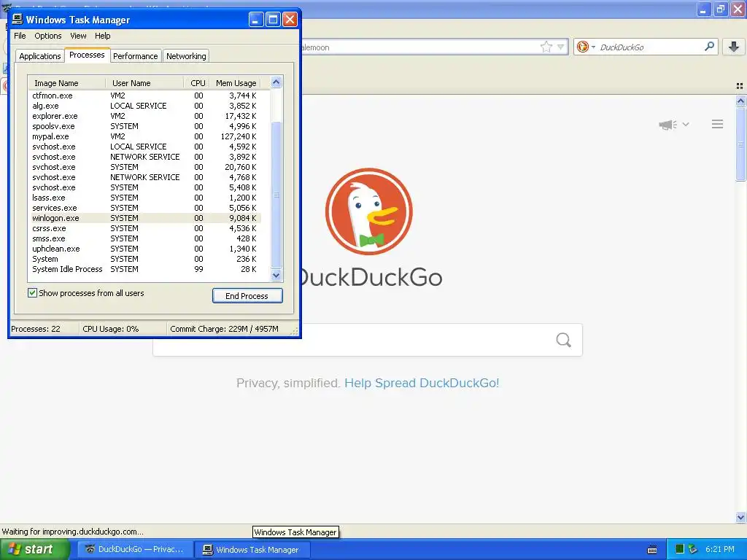The height and width of the screenshot is (560, 747).
Task: Click browser page scroll up arrow
Action: 740,101
